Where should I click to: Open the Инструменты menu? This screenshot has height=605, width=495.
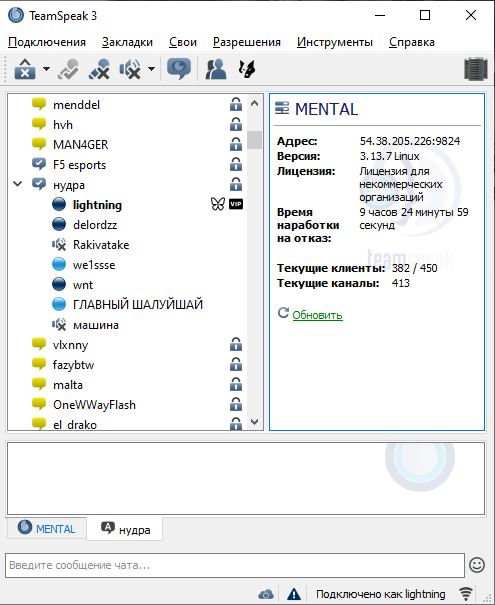335,42
